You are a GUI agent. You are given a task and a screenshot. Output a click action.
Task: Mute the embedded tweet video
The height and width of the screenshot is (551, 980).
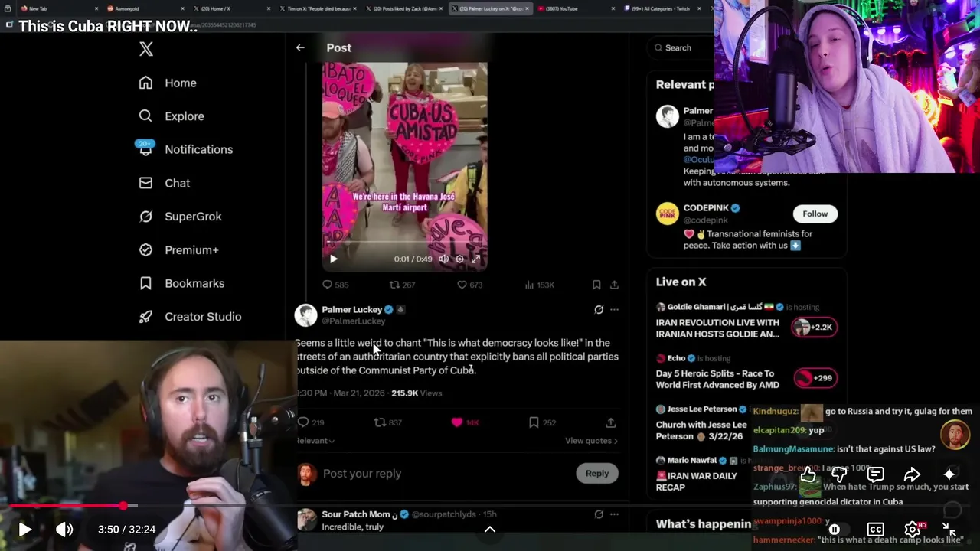[443, 259]
